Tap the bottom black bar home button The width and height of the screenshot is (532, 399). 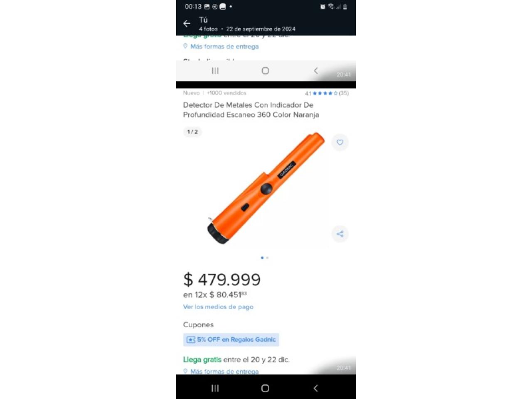[x=265, y=388]
